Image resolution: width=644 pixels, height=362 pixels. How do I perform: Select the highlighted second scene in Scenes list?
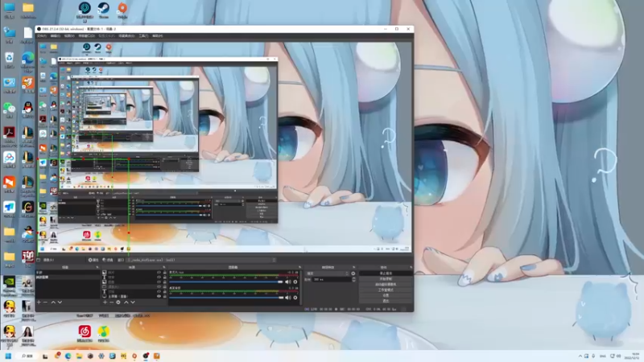coord(68,277)
